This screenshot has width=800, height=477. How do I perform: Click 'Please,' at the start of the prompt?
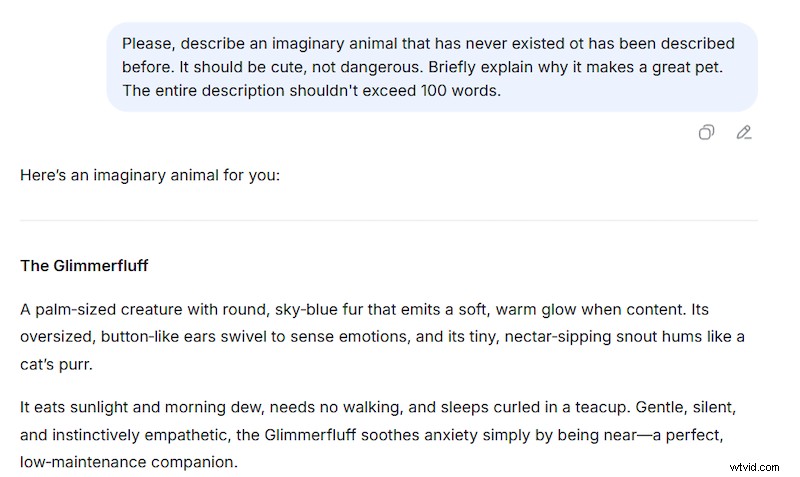(x=148, y=43)
